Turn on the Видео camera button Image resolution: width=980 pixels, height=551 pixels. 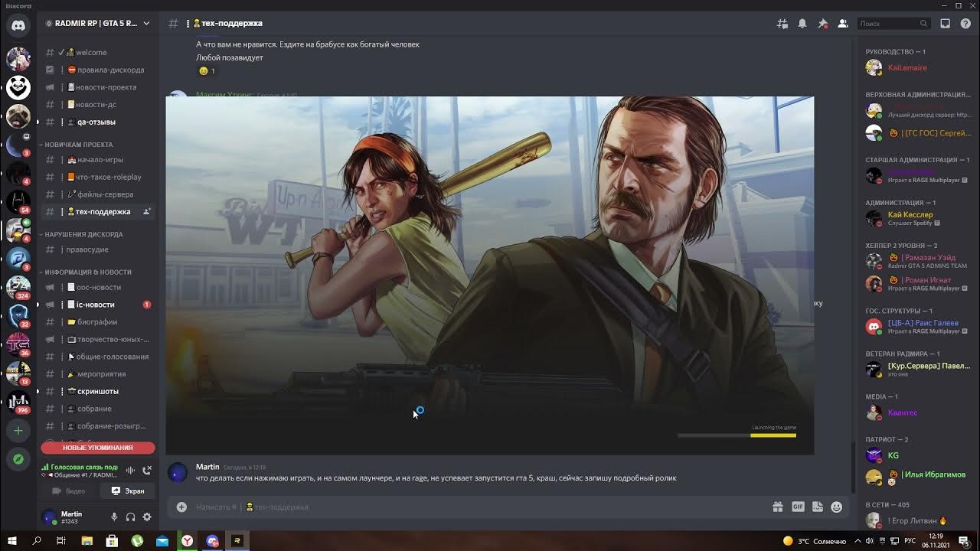pos(68,491)
